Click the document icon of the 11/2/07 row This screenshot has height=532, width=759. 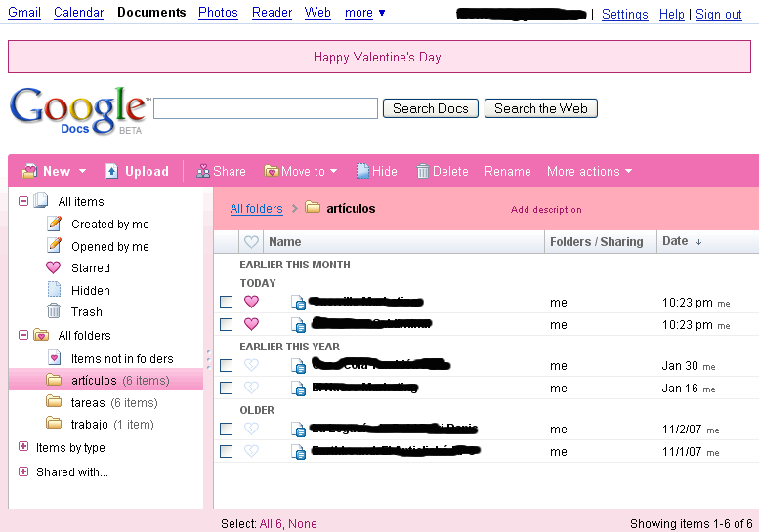pos(299,430)
